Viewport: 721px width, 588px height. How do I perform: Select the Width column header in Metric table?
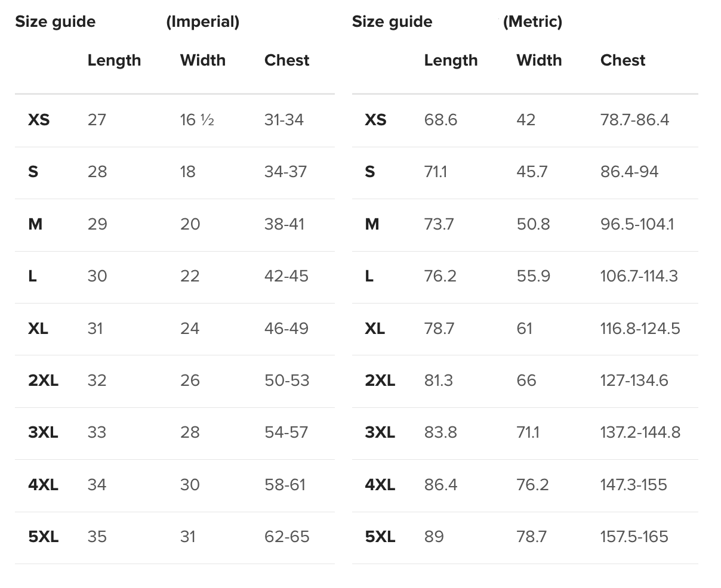tap(539, 60)
